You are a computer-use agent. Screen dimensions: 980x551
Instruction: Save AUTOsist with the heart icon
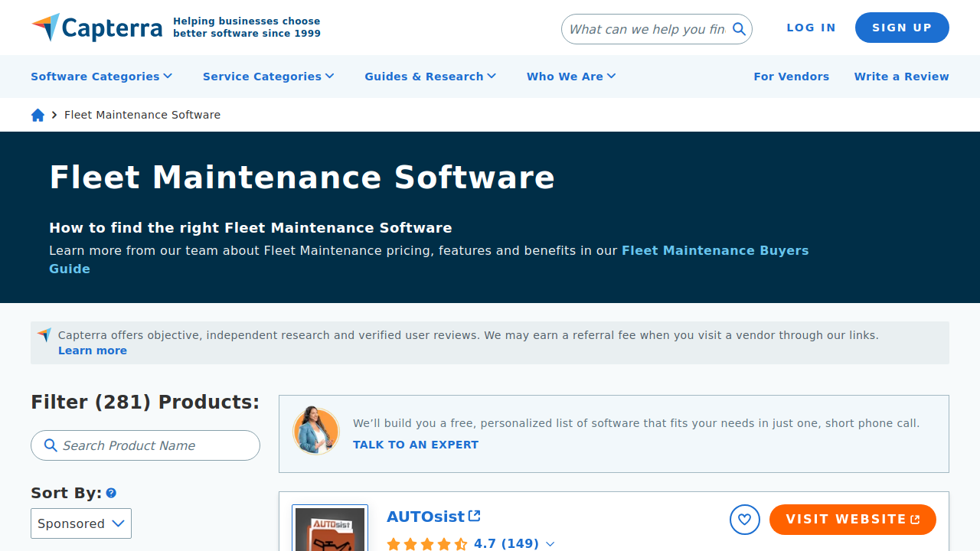pyautogui.click(x=744, y=520)
